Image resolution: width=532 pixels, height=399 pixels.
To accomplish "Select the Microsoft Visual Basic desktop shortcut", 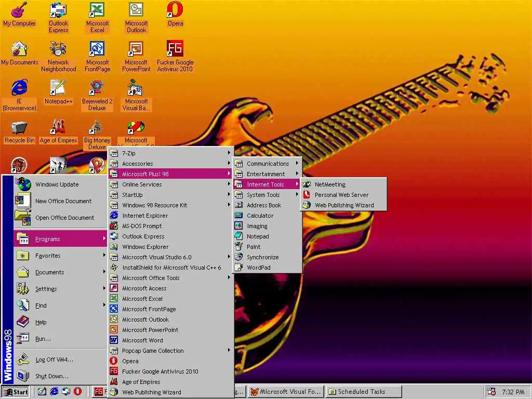I will [x=136, y=96].
